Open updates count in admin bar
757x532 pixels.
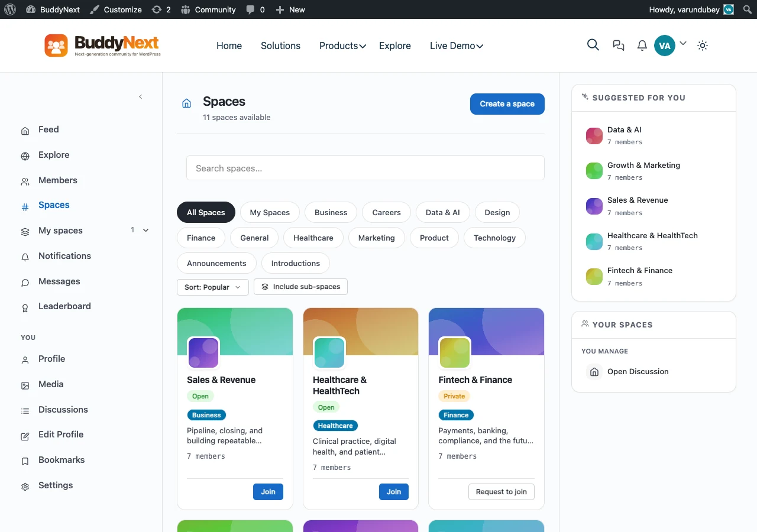[x=161, y=9]
